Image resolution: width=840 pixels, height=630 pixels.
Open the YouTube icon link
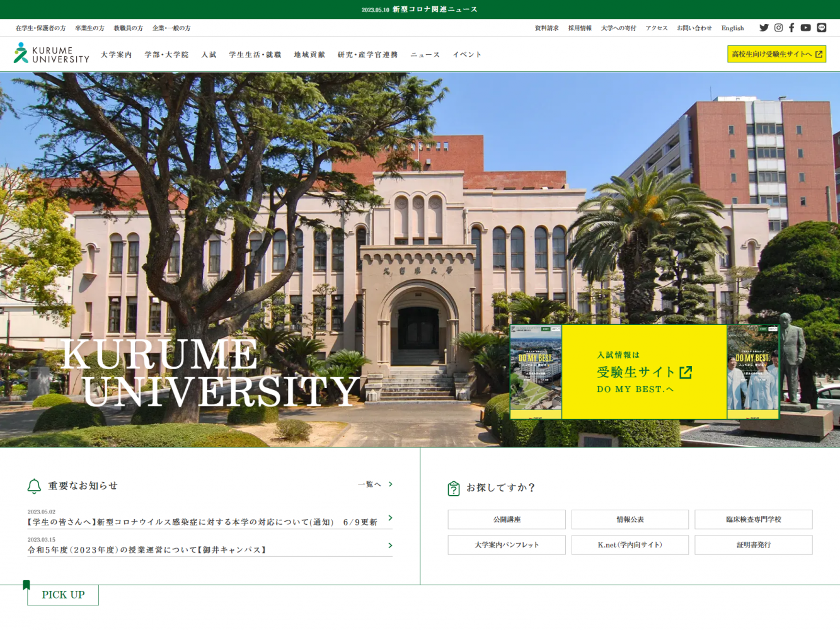(x=805, y=28)
